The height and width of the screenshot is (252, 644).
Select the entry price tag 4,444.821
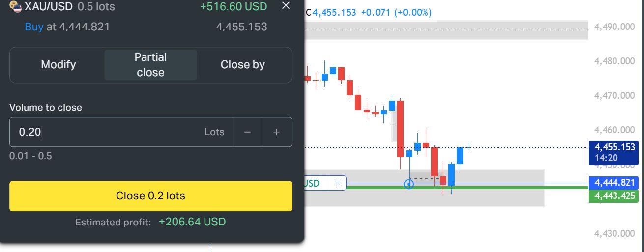(x=615, y=183)
